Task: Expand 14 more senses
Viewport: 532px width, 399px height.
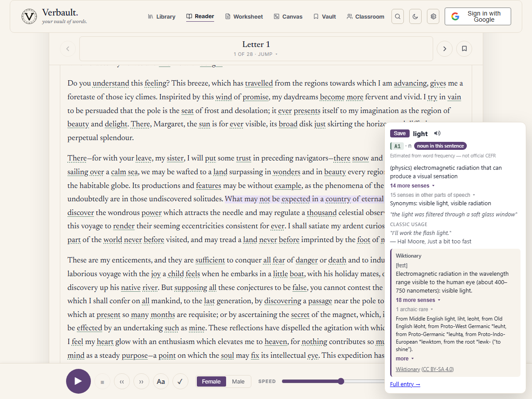Action: pos(412,186)
